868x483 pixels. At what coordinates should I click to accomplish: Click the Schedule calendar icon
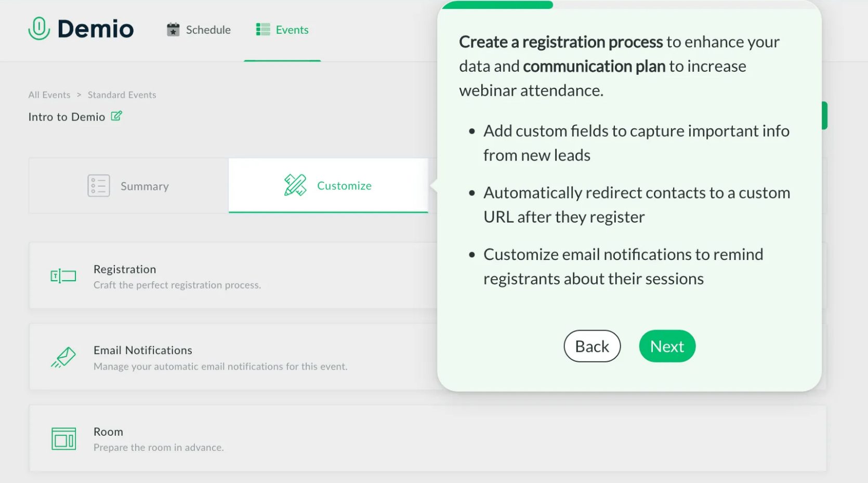173,30
